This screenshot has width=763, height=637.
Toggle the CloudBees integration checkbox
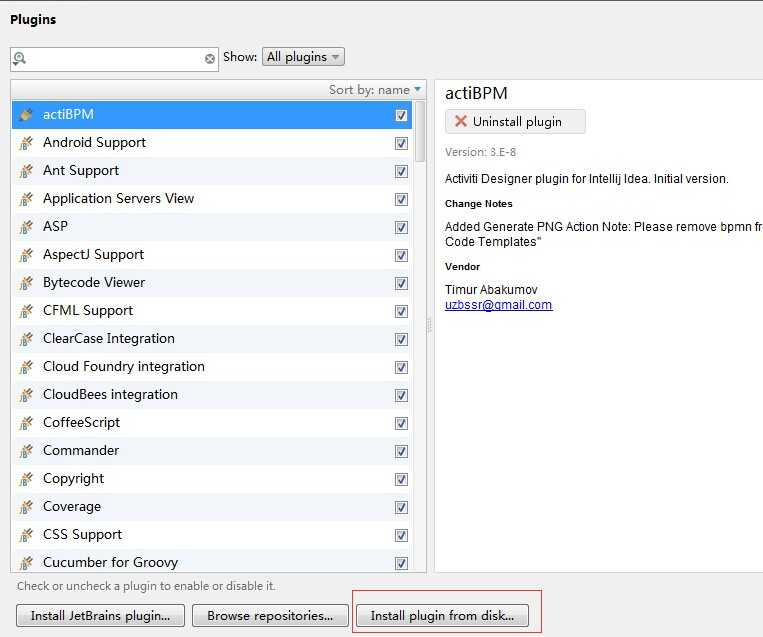click(x=401, y=396)
